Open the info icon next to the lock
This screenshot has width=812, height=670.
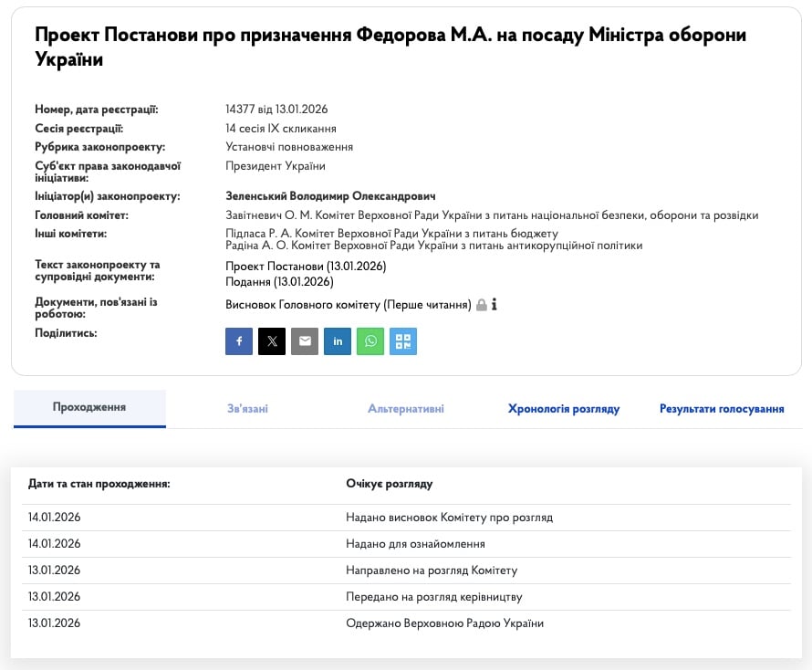click(494, 304)
